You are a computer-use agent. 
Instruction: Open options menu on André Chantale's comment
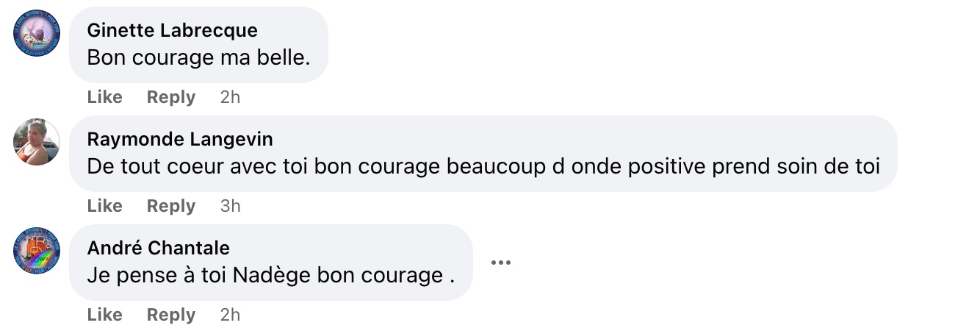(x=500, y=263)
